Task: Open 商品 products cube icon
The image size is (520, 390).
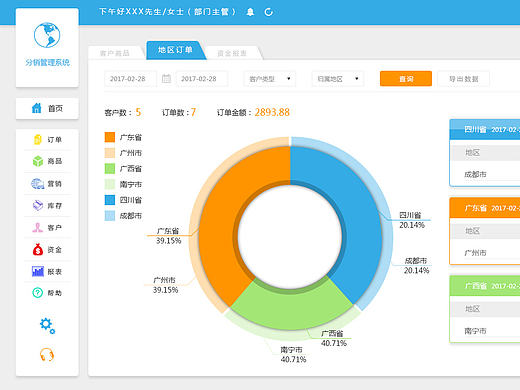Action: click(x=38, y=161)
